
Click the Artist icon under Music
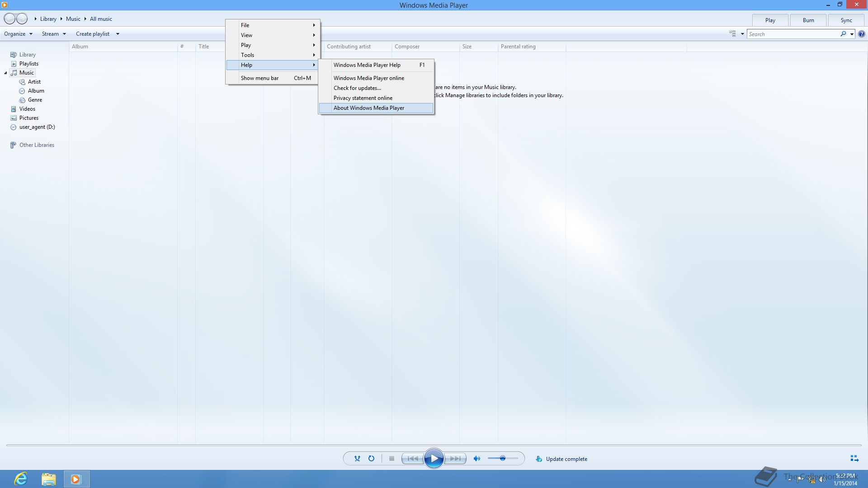click(x=22, y=82)
